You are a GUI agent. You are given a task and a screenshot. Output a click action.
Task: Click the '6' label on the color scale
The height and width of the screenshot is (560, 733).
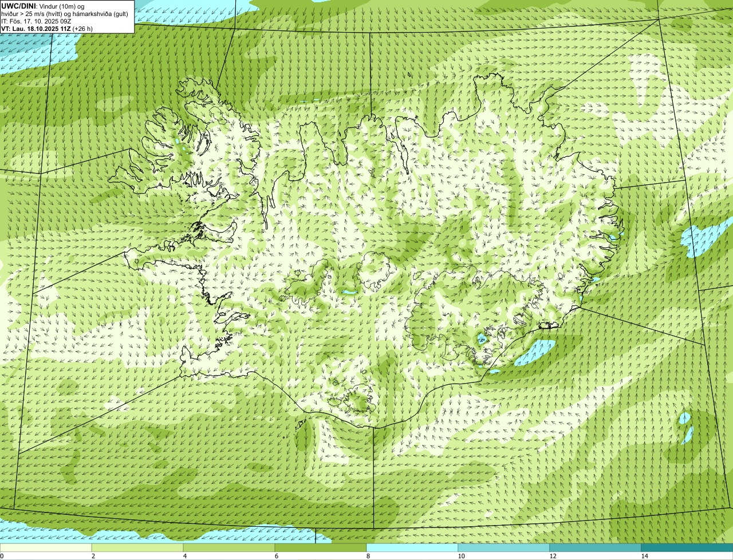click(x=276, y=556)
